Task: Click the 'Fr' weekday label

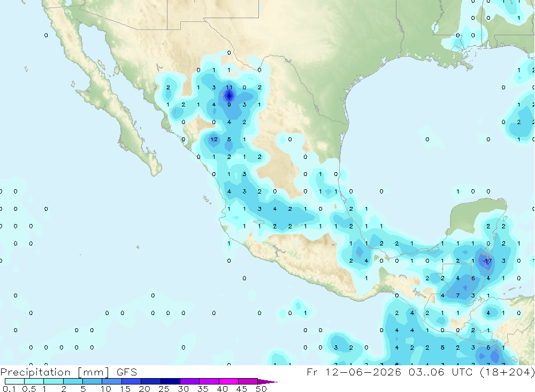Action: pos(312,372)
